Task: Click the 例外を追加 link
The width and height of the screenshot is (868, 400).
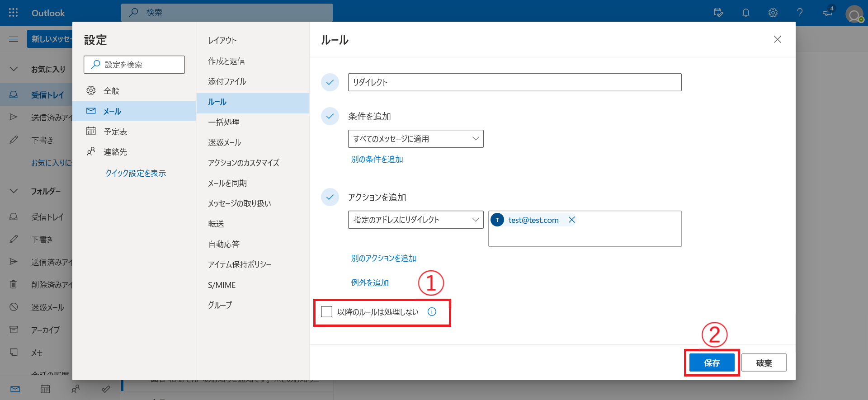Action: click(x=370, y=282)
